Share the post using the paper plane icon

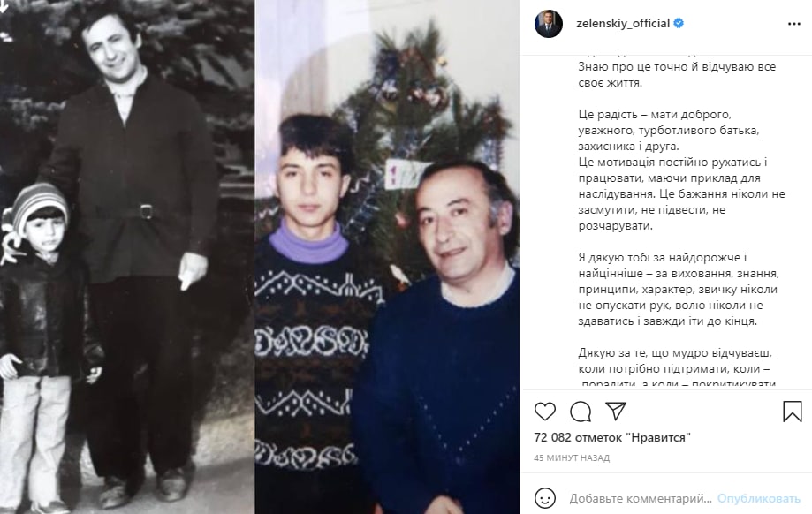pos(616,411)
